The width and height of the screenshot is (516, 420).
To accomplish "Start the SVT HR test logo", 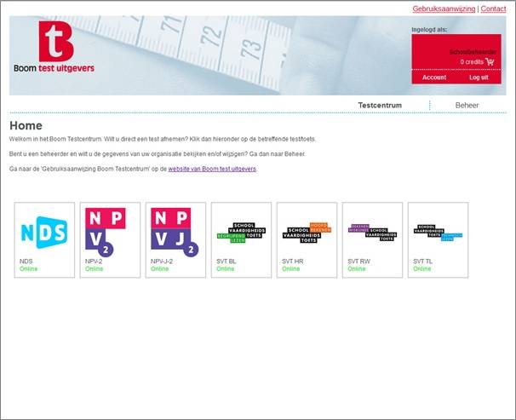I will click(307, 231).
